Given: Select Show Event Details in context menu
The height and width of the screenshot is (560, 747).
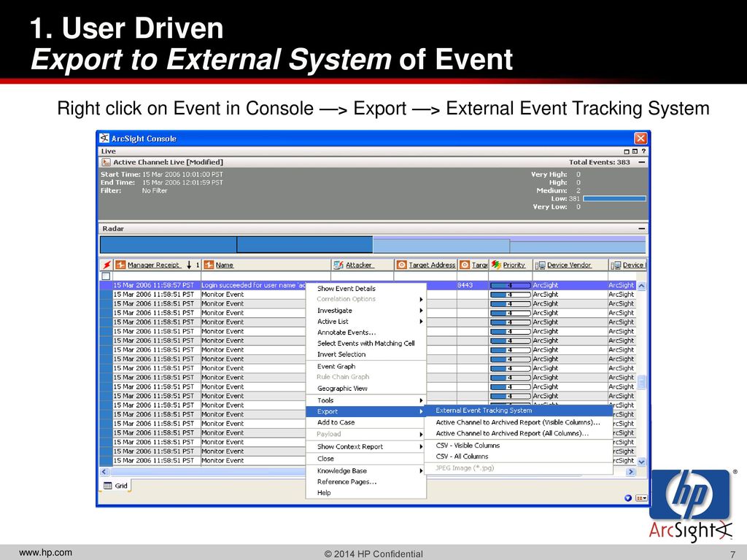Looking at the screenshot, I should coord(365,289).
